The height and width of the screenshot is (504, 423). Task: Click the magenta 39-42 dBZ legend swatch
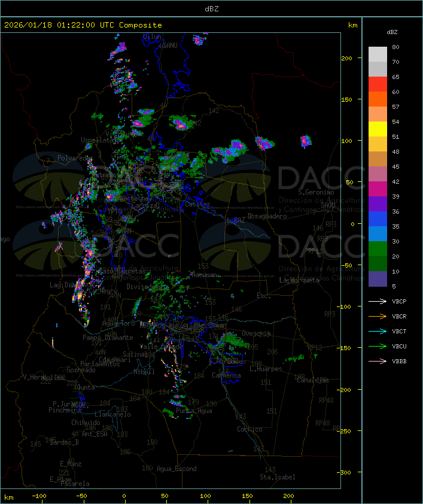(378, 189)
